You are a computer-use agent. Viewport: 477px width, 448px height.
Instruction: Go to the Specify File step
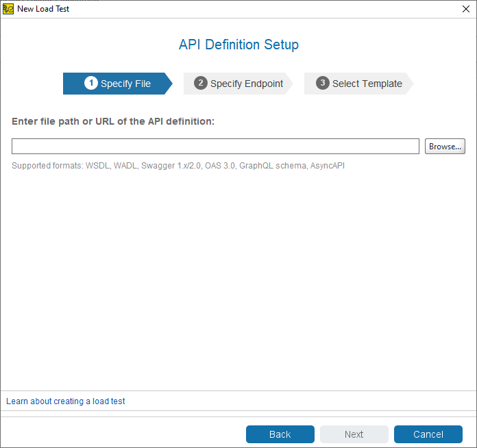click(118, 84)
